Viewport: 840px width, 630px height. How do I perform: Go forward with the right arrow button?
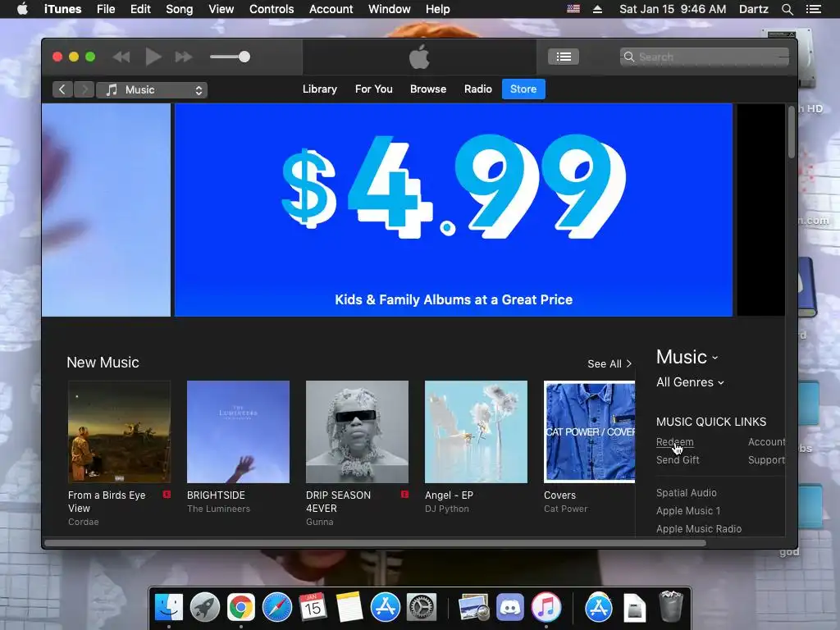click(84, 89)
